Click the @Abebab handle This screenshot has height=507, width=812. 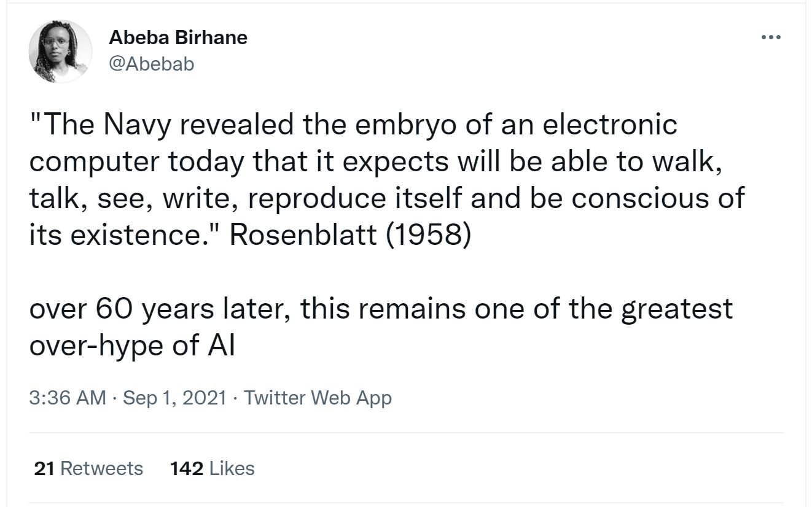pyautogui.click(x=151, y=63)
